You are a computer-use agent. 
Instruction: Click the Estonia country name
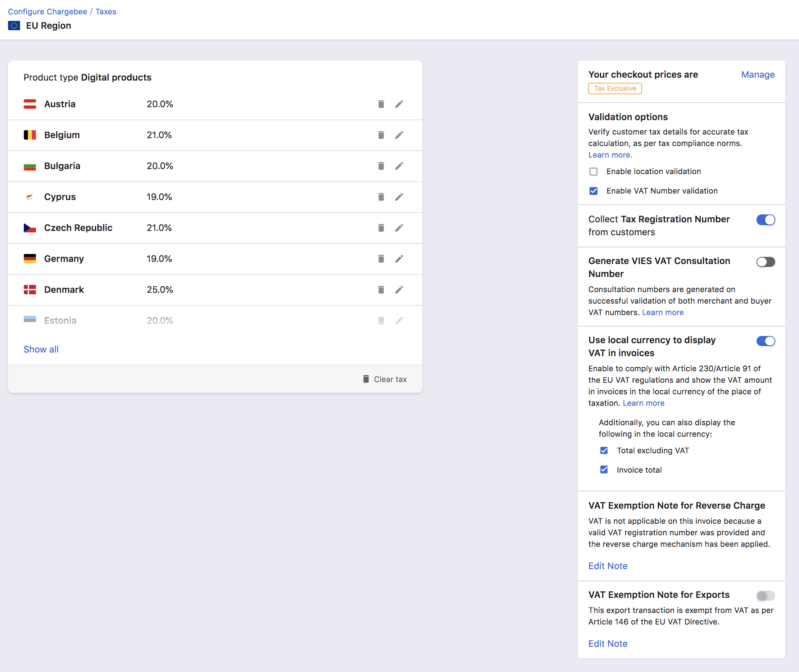pos(60,321)
